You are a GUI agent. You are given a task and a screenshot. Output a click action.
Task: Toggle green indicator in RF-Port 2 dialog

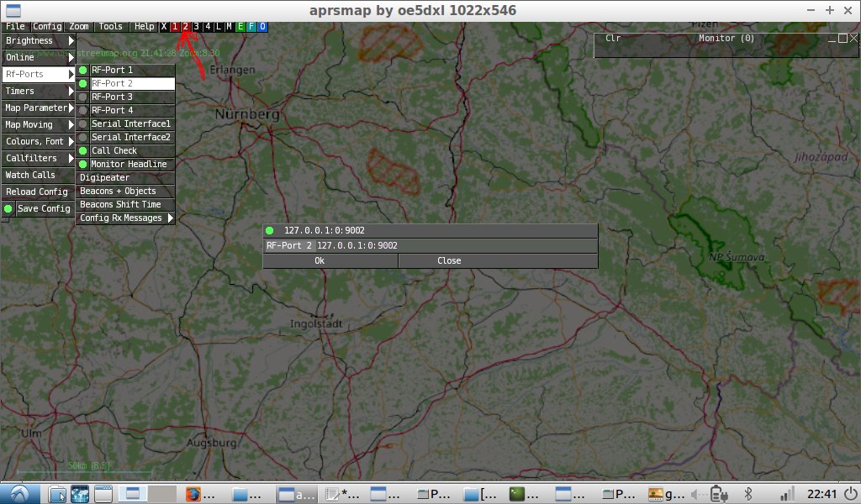tap(270, 230)
